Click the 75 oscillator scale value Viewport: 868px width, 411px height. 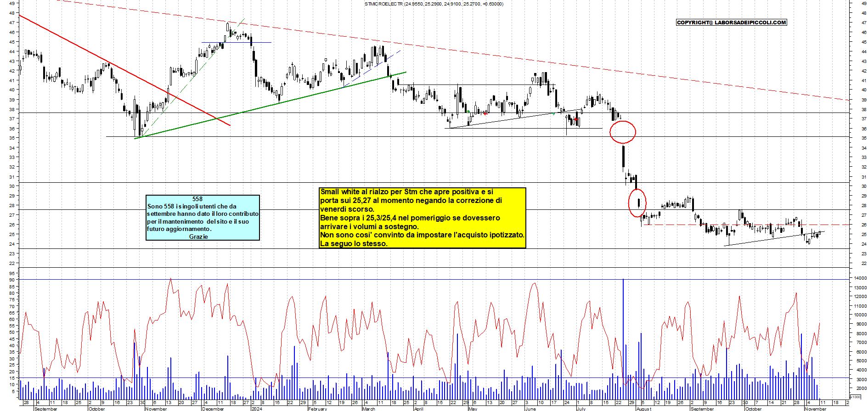12,299
